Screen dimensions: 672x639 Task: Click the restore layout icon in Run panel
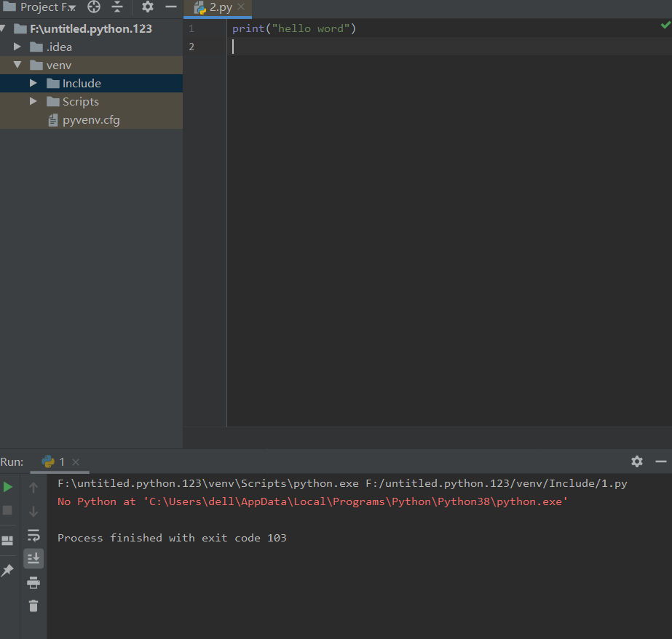coord(7,541)
